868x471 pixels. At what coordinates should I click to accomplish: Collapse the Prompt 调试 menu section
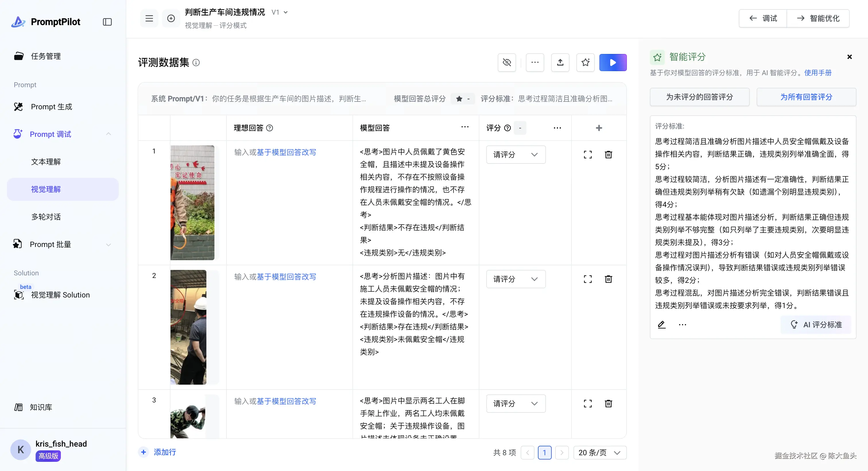click(x=108, y=134)
